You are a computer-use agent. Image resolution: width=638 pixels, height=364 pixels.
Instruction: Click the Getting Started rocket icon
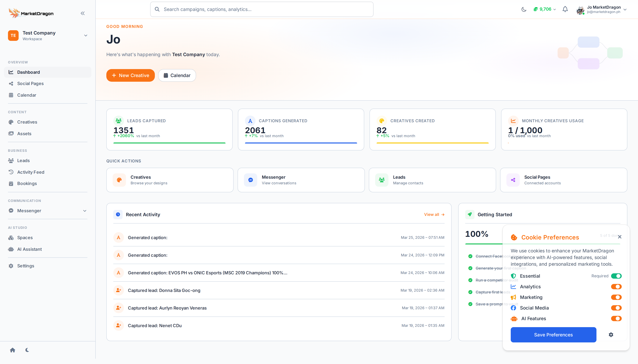click(470, 215)
